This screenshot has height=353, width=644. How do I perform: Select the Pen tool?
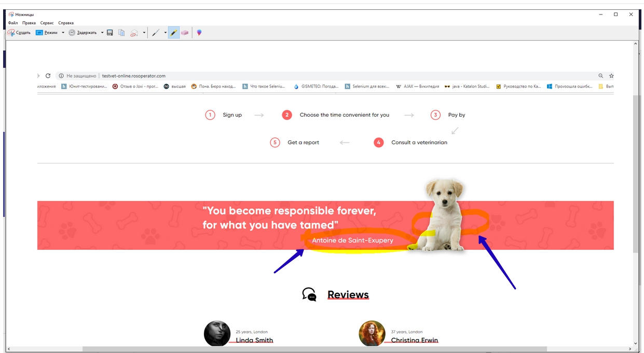[x=155, y=33]
